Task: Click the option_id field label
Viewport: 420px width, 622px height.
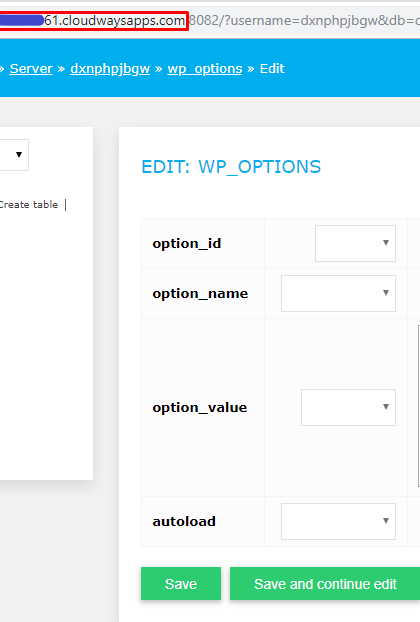Action: point(187,244)
